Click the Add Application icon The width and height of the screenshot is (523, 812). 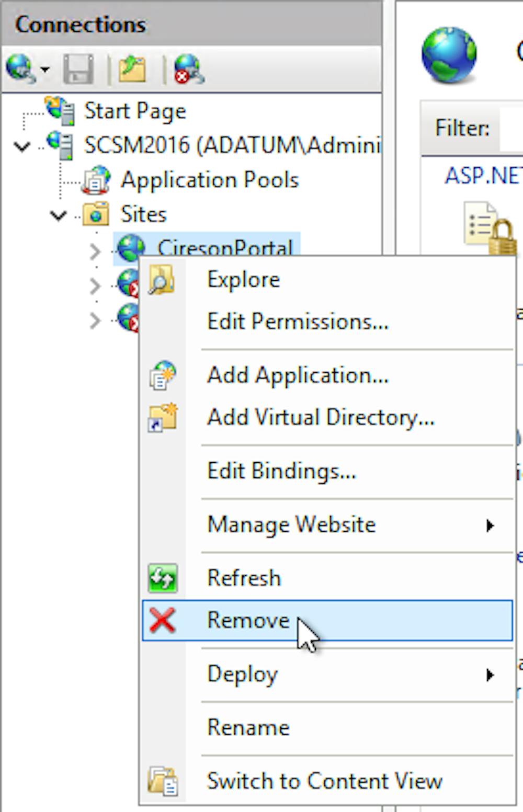pos(162,374)
